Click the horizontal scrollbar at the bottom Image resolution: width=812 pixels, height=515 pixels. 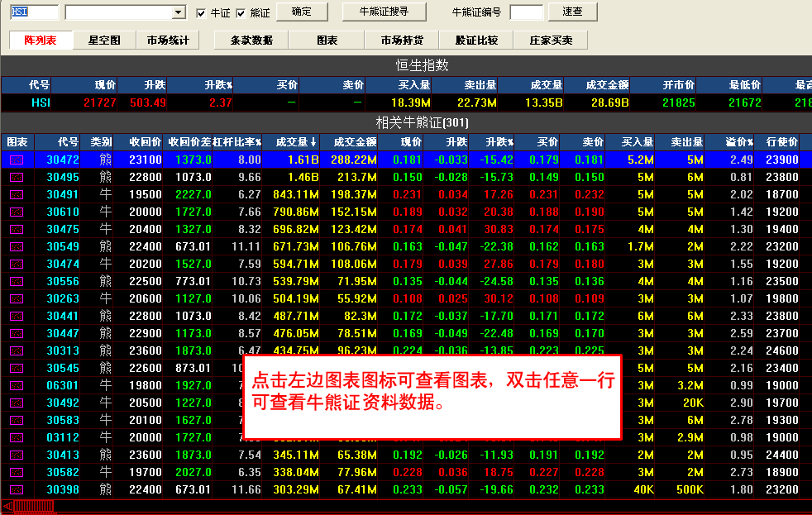(x=413, y=506)
